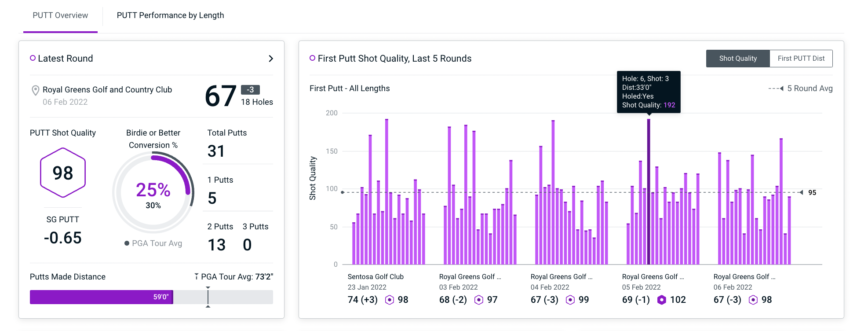This screenshot has height=331, width=868.
Task: Click the Putts Made Distance 59'0" bar
Action: [x=101, y=297]
